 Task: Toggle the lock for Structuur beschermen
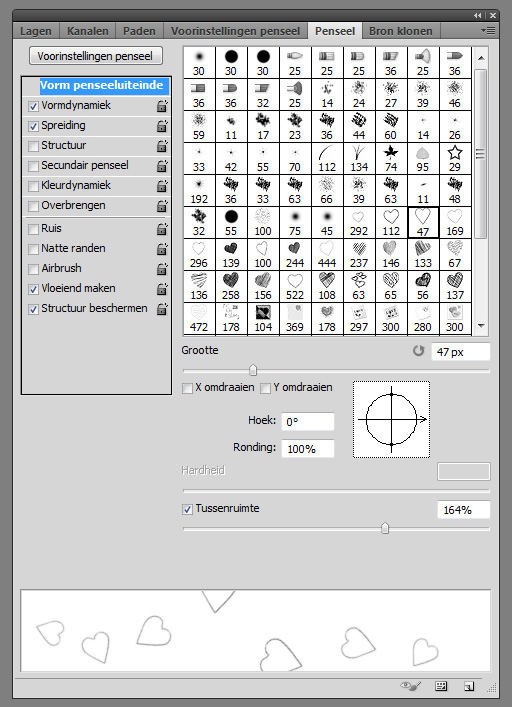(x=162, y=308)
